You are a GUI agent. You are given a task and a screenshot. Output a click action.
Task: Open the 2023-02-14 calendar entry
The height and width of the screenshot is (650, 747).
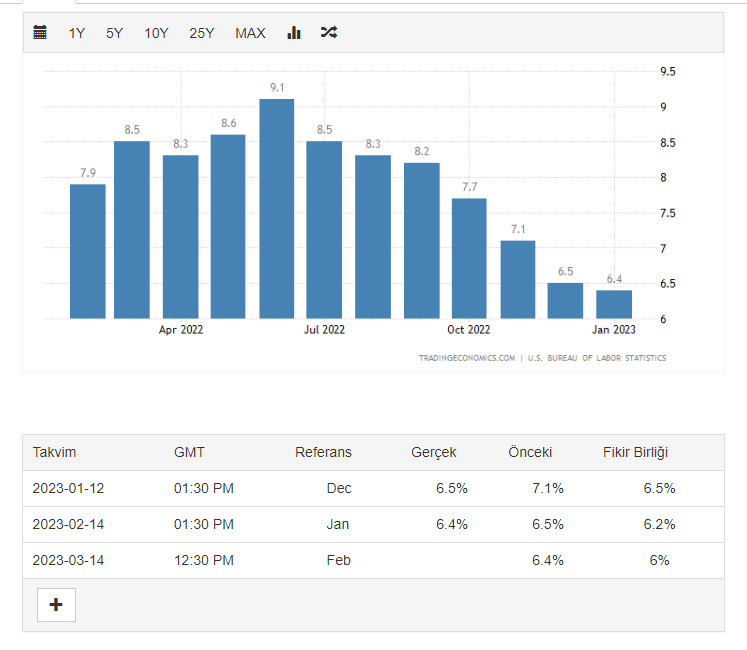pyautogui.click(x=68, y=524)
